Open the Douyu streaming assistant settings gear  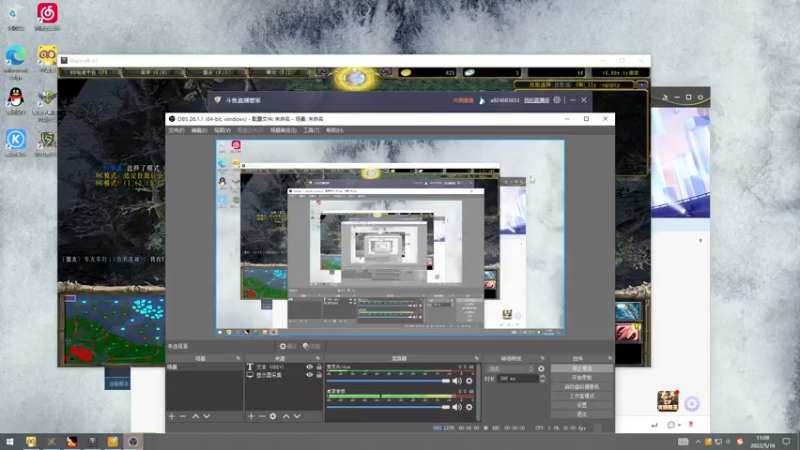(557, 100)
